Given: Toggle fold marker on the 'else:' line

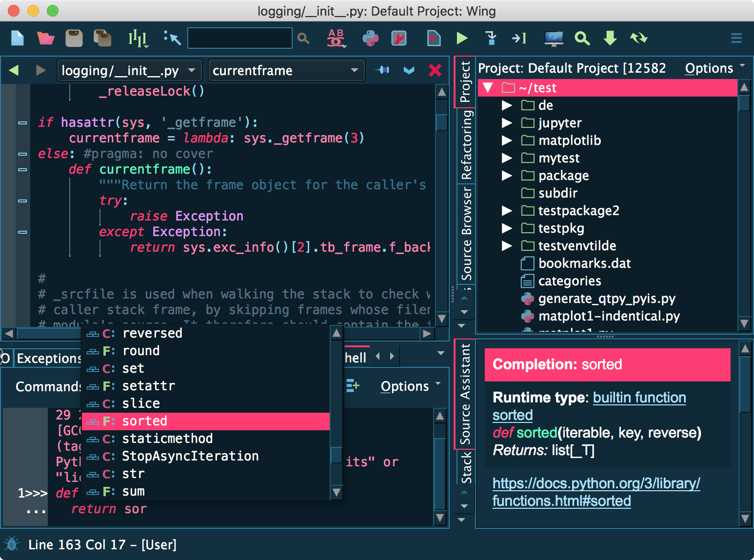Looking at the screenshot, I should (22, 154).
